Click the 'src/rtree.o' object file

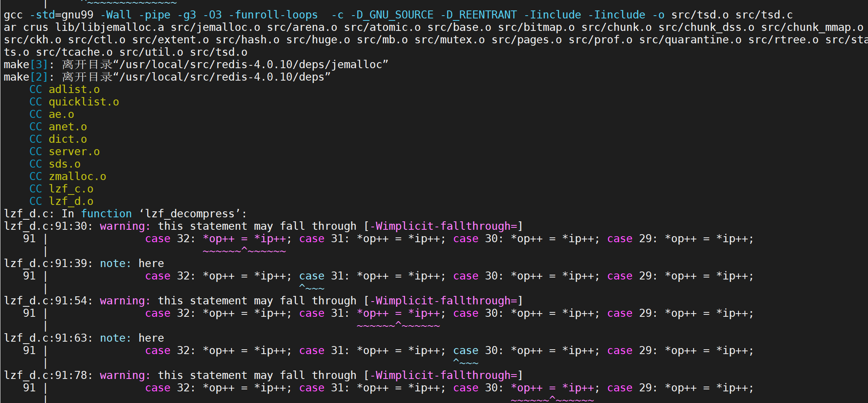pos(783,40)
